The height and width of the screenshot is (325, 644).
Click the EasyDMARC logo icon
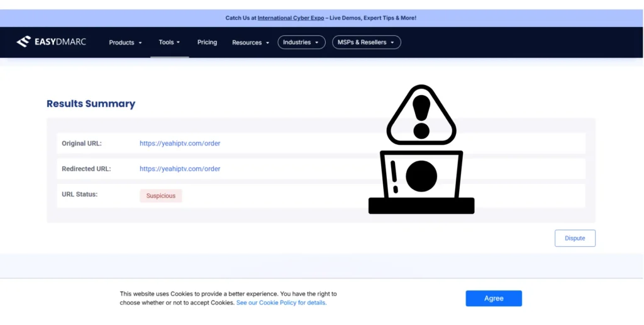(23, 42)
